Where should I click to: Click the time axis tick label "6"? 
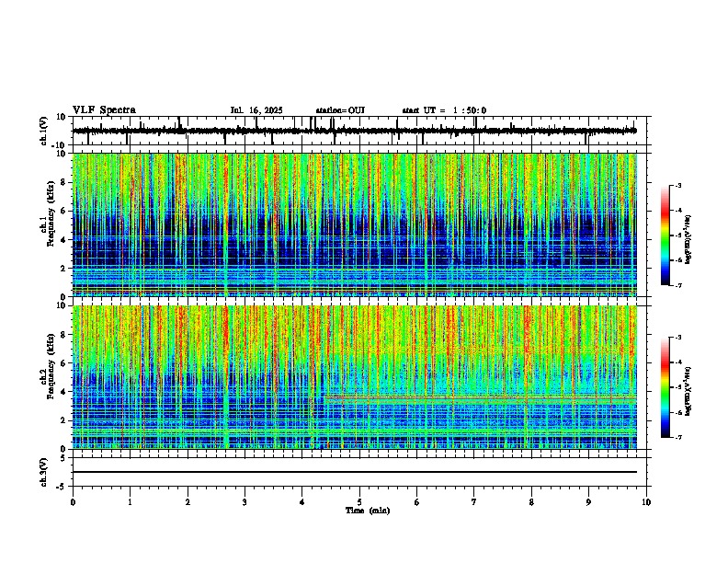[416, 502]
